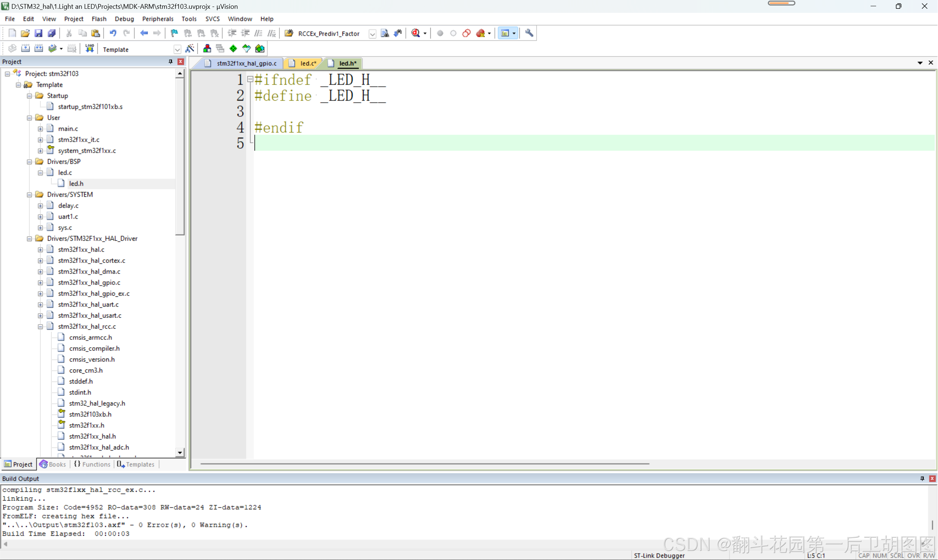The width and height of the screenshot is (938, 560).
Task: Click the Paste clipboard icon
Action: pyautogui.click(x=96, y=33)
